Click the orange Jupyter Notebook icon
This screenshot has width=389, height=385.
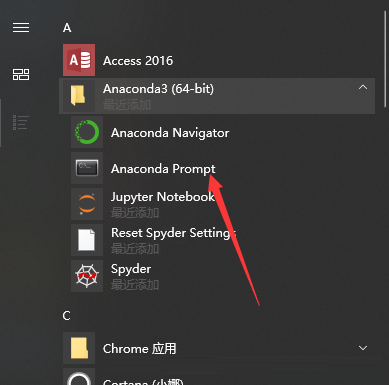click(87, 204)
